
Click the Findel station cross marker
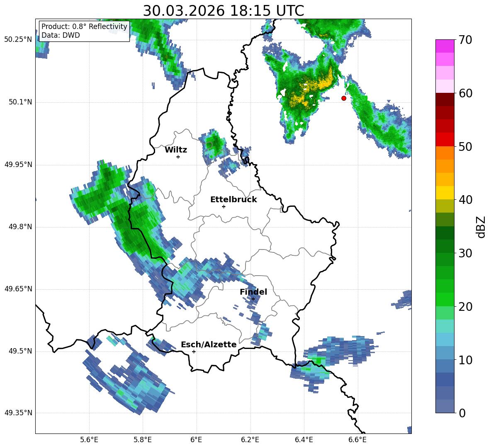pos(253,299)
